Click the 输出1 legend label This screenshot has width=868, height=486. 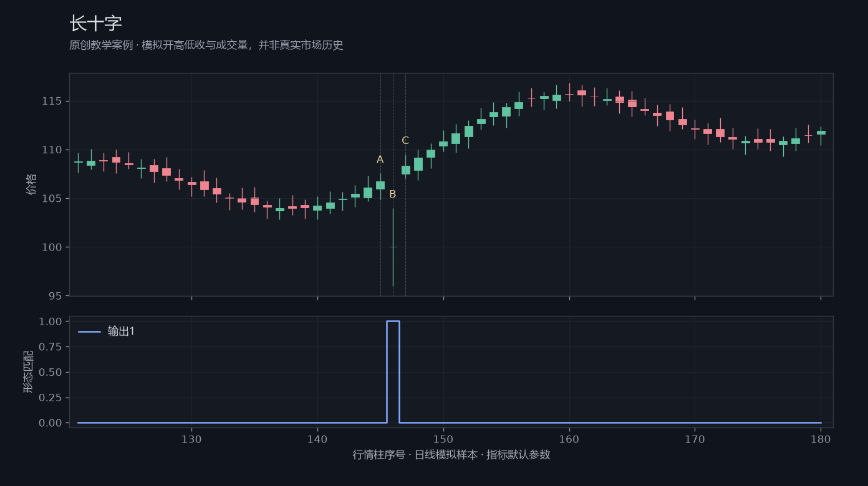pyautogui.click(x=121, y=331)
